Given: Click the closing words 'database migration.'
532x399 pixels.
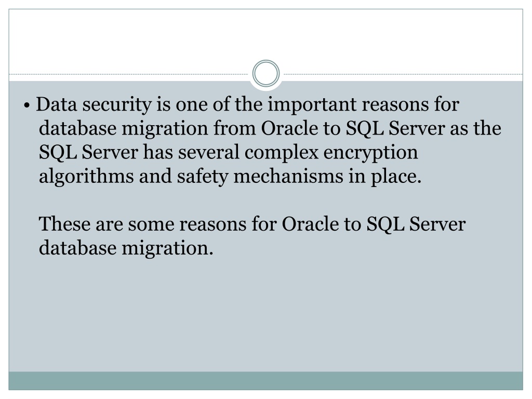Looking at the screenshot, I should coord(126,249).
